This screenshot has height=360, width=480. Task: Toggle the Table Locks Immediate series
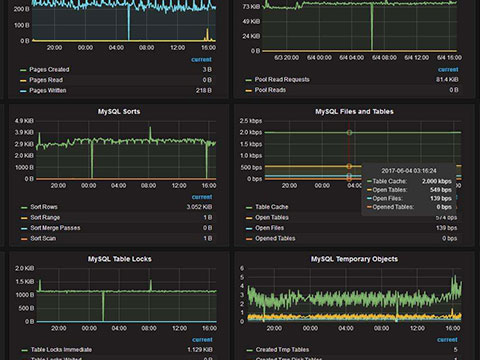click(x=61, y=350)
